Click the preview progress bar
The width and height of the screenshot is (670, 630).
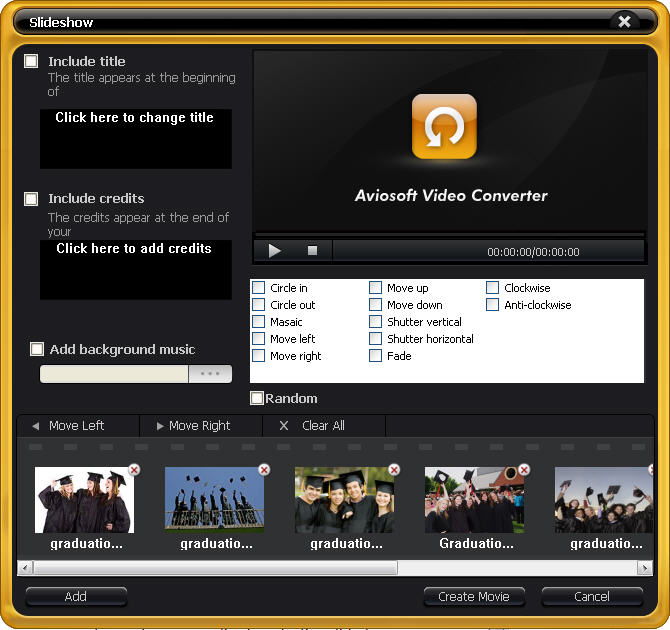click(x=449, y=235)
